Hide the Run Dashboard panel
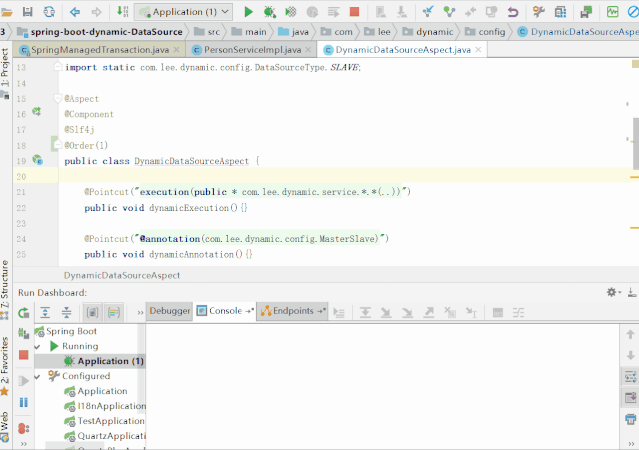Screen dimensions: 639x450 (x=632, y=292)
